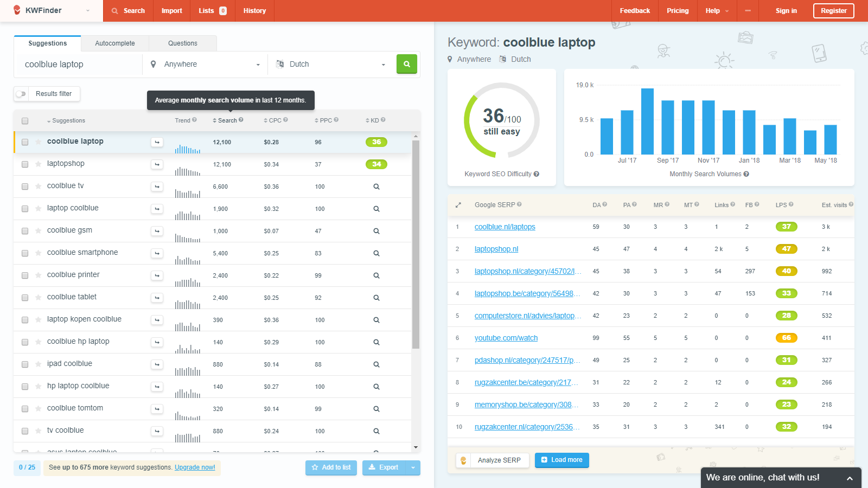Click the orange 66 LPS badge for youtube.com
The height and width of the screenshot is (488, 868).
point(787,338)
